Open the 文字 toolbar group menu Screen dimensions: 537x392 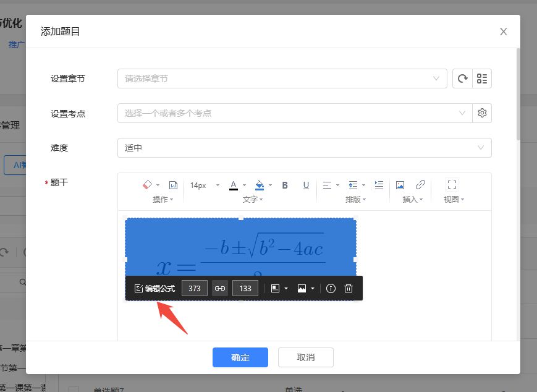pyautogui.click(x=252, y=200)
